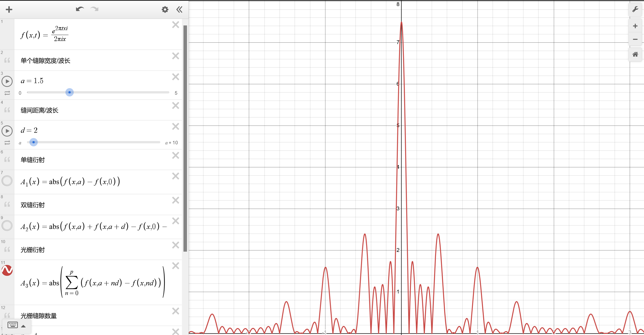Reset graph to default home view
The height and width of the screenshot is (335, 644).
point(635,54)
